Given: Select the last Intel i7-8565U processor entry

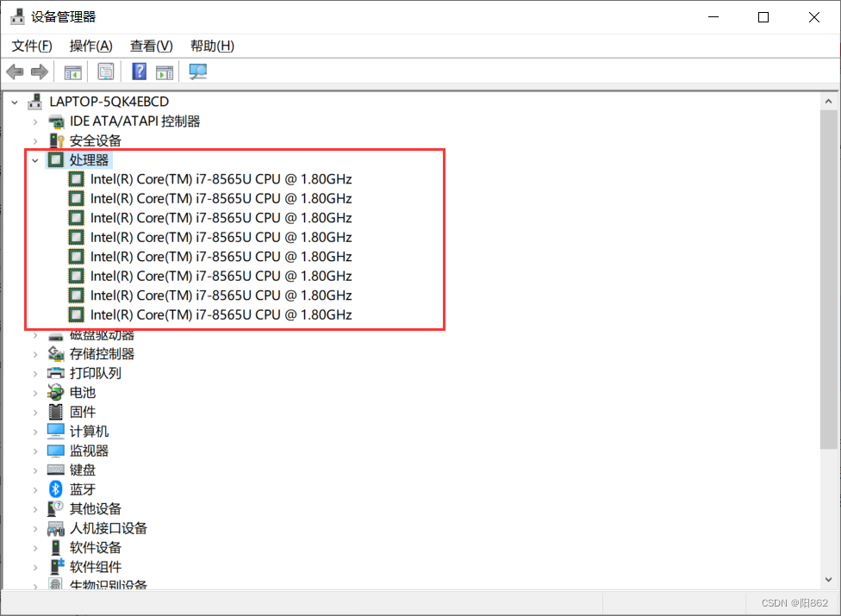Looking at the screenshot, I should click(x=221, y=314).
